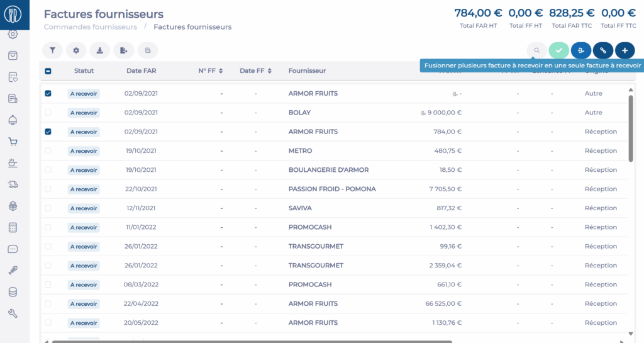Click the document export toolbar button
The width and height of the screenshot is (644, 343).
point(123,50)
